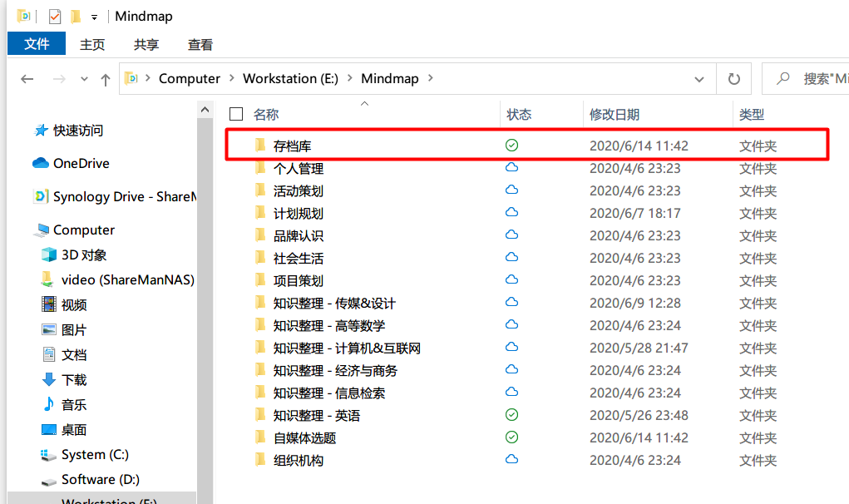The width and height of the screenshot is (849, 504).
Task: Go up one folder level
Action: pyautogui.click(x=106, y=80)
